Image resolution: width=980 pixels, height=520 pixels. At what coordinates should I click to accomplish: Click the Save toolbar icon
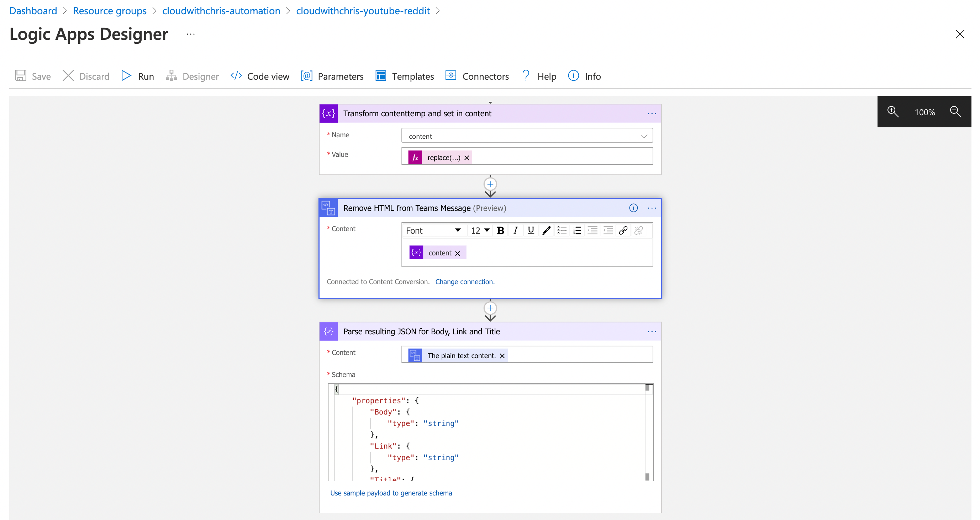coord(21,76)
